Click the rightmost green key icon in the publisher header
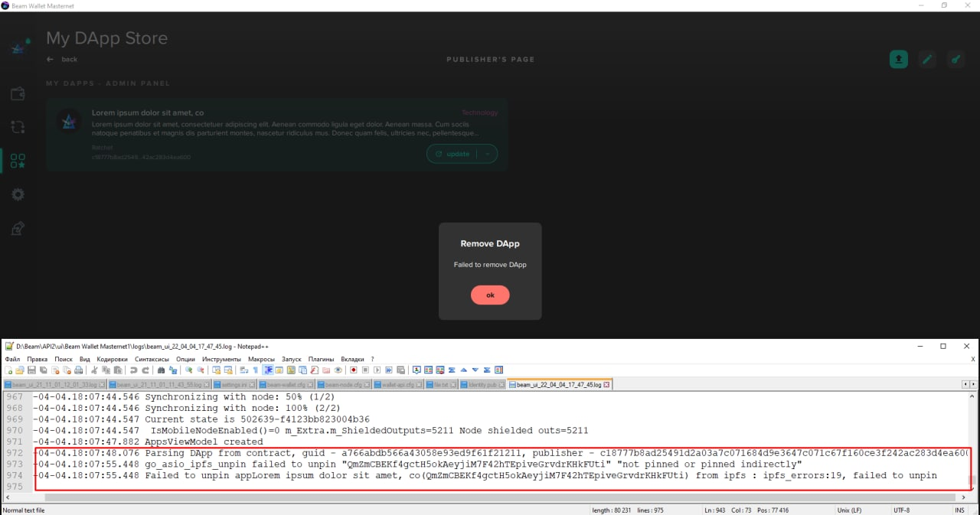 coord(955,59)
